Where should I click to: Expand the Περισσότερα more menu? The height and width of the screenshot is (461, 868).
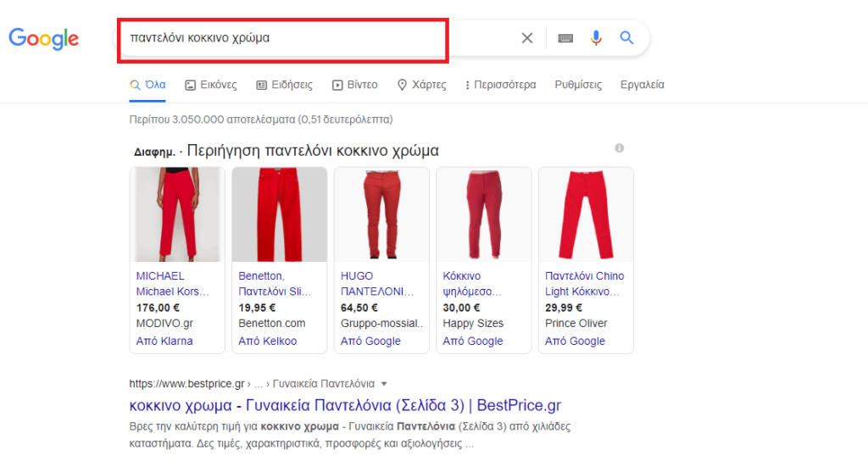click(x=500, y=85)
